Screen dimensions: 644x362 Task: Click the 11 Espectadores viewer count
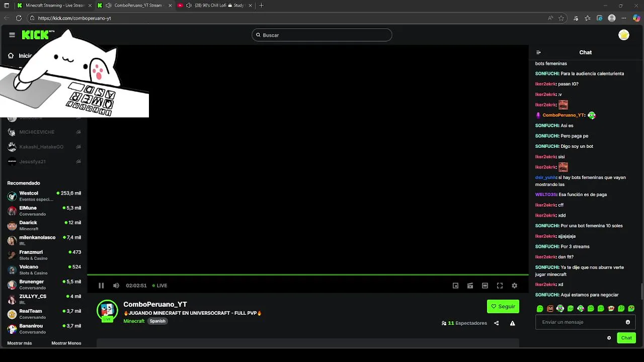click(464, 323)
